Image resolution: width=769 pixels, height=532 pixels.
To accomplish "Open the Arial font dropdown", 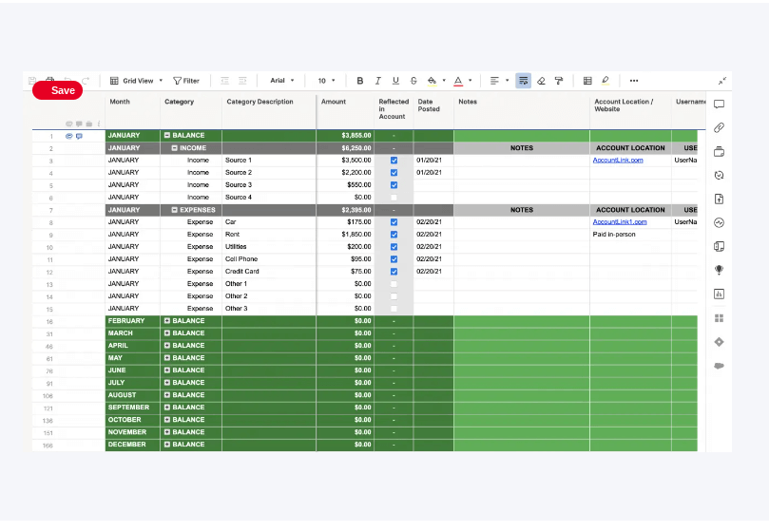I will pos(282,81).
